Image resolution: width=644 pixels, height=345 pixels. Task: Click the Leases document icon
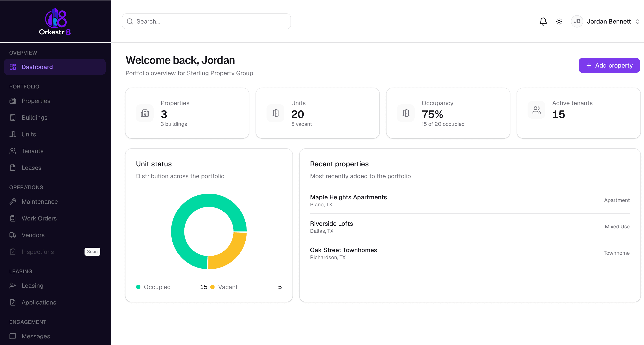[x=13, y=168]
